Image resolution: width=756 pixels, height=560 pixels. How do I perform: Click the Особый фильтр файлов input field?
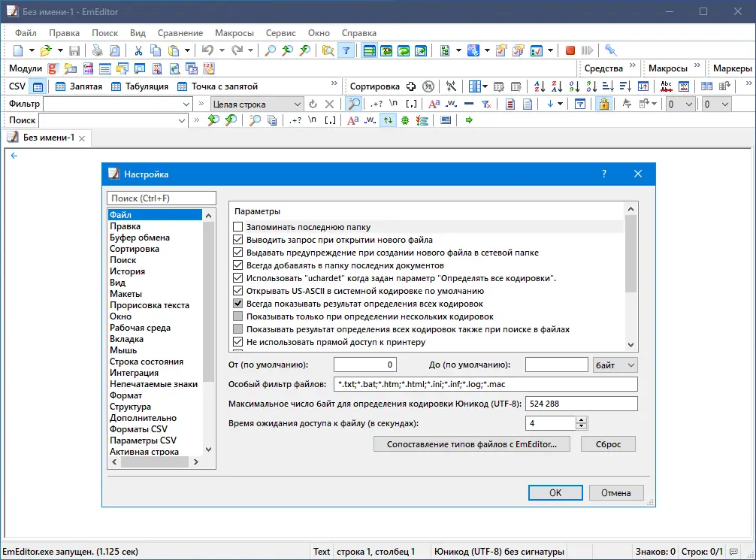[485, 384]
